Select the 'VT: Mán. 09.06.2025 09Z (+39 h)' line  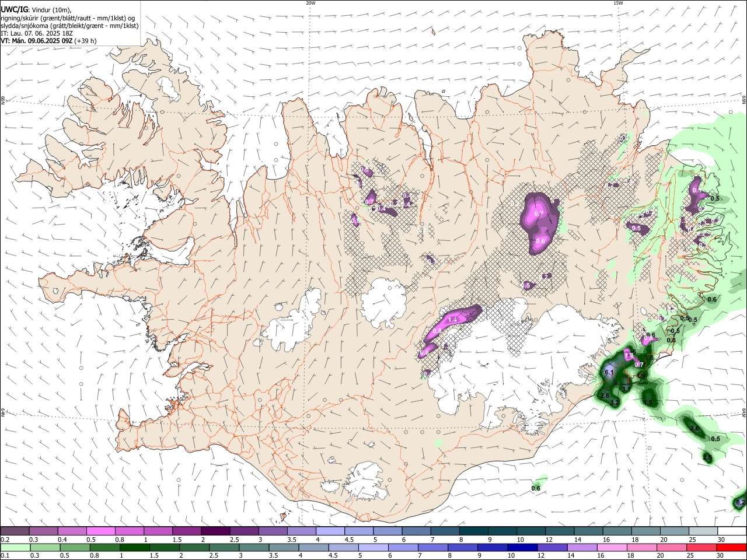pyautogui.click(x=49, y=41)
